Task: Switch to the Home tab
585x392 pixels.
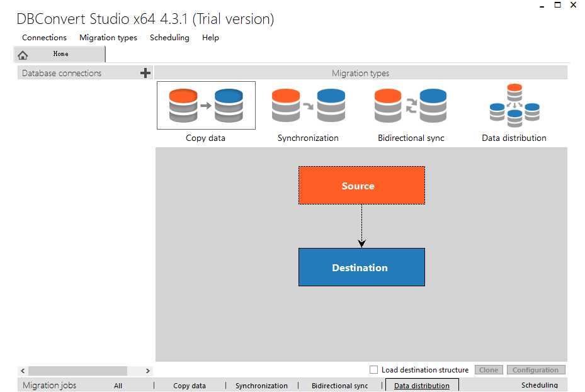Action: (x=60, y=54)
